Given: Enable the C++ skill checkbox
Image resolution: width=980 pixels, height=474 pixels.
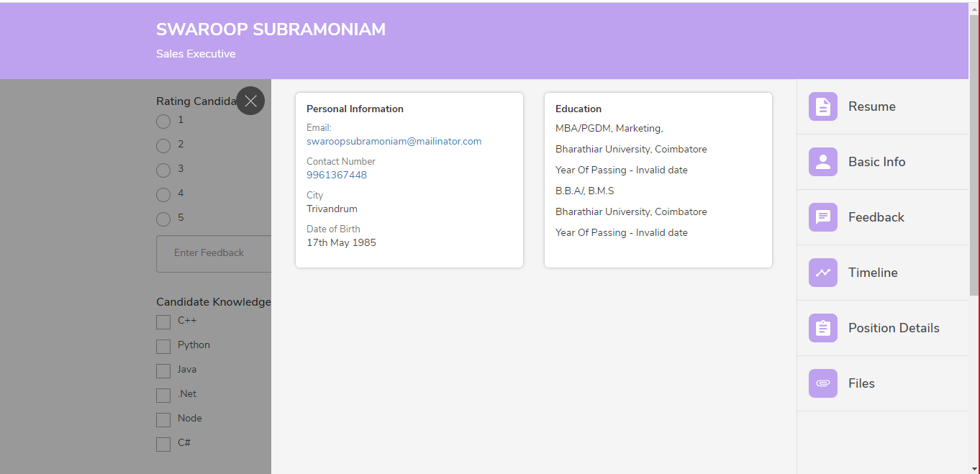Looking at the screenshot, I should click(163, 322).
